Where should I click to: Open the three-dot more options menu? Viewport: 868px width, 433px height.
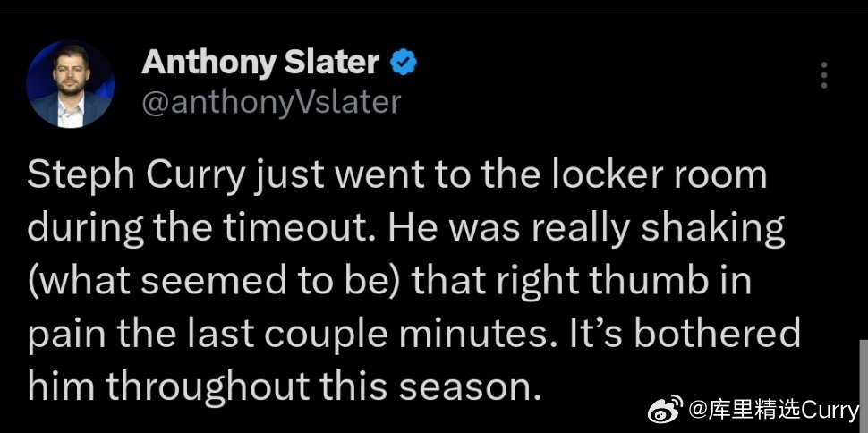[824, 75]
